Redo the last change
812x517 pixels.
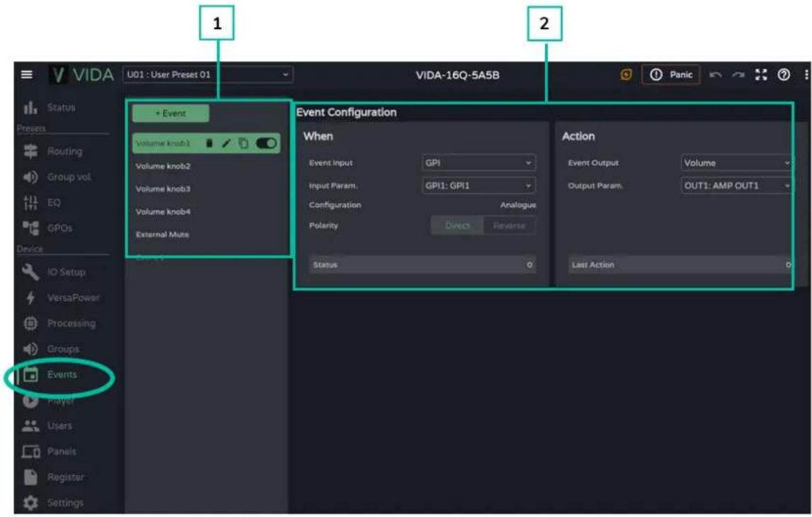click(x=738, y=74)
